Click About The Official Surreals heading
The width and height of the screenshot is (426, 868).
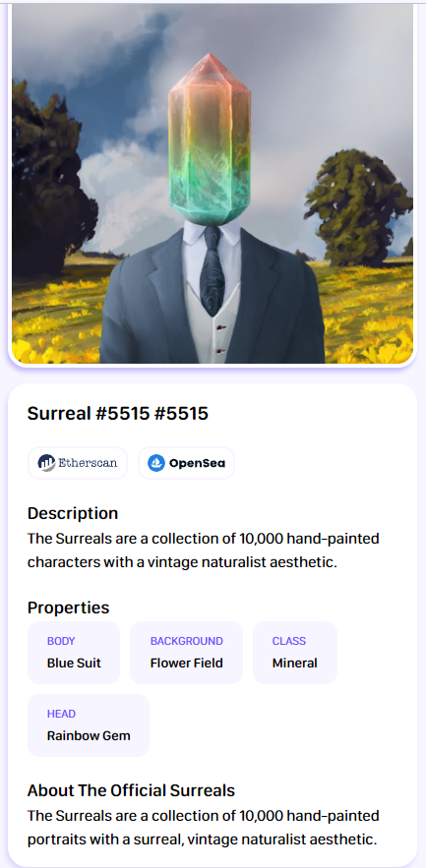point(131,790)
